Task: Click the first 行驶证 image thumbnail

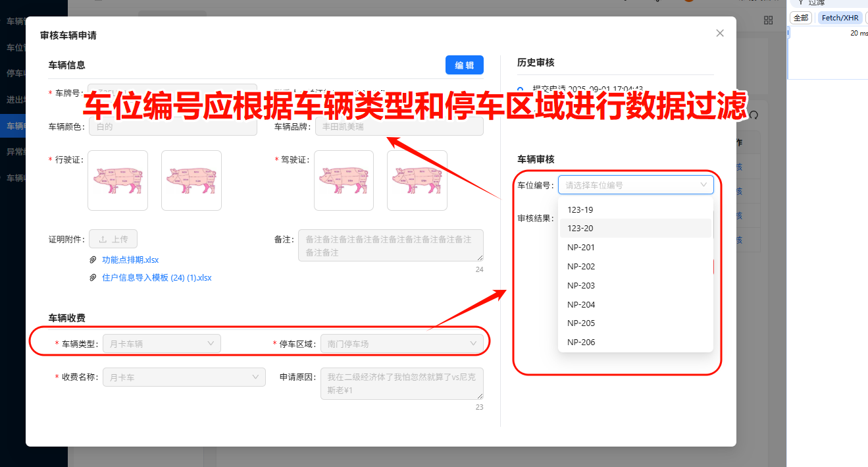Action: pyautogui.click(x=118, y=180)
